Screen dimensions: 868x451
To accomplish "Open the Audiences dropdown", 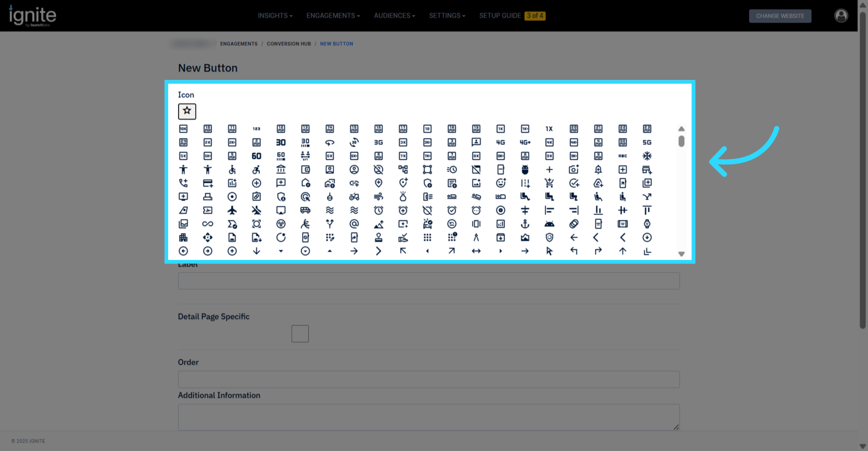I will pyautogui.click(x=394, y=16).
